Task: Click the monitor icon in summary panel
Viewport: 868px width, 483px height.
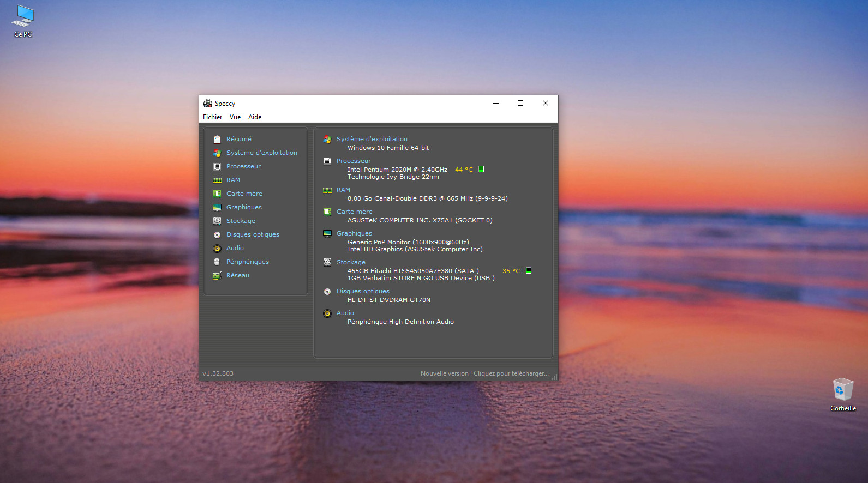Action: click(327, 233)
